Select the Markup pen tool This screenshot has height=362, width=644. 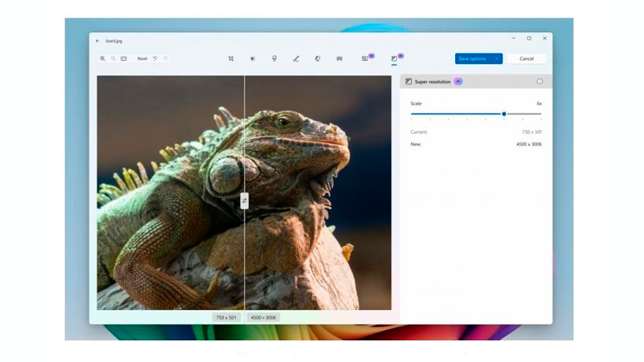(x=296, y=59)
